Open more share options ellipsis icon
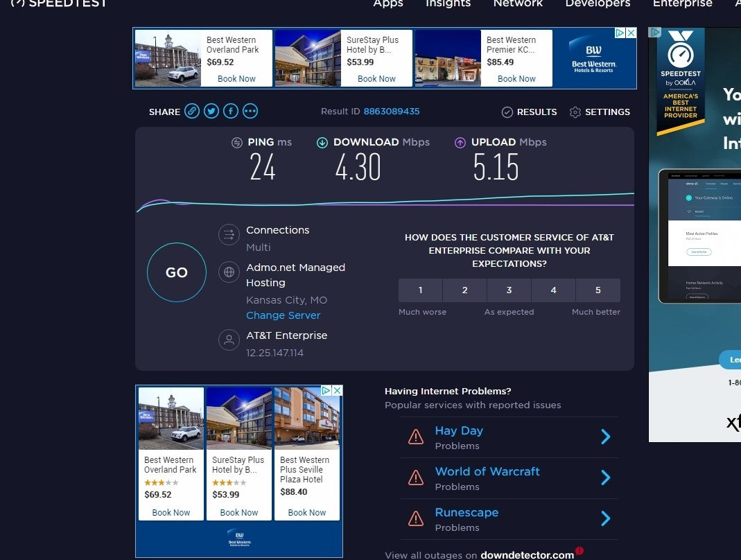This screenshot has width=741, height=560. pyautogui.click(x=250, y=112)
